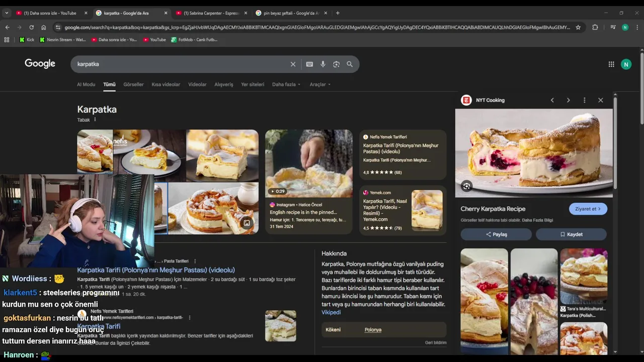The image size is (644, 362).
Task: Open the Kick bookmark
Action: [27, 39]
